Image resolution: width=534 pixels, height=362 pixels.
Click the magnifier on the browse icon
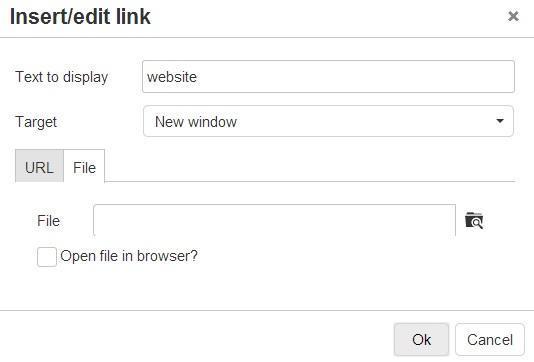coord(477,223)
